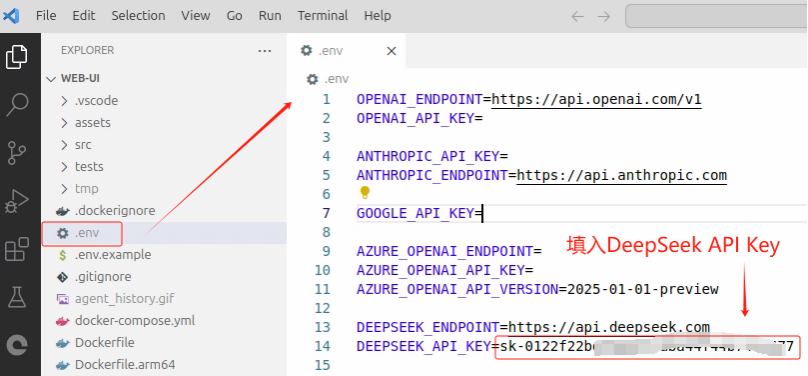
Task: Click line number 1 in the gutter
Action: coord(326,99)
